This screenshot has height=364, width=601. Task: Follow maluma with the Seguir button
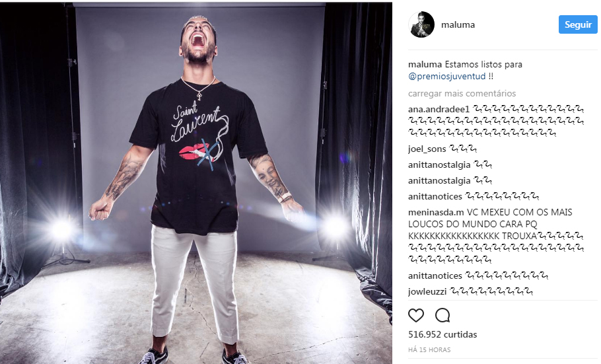578,24
